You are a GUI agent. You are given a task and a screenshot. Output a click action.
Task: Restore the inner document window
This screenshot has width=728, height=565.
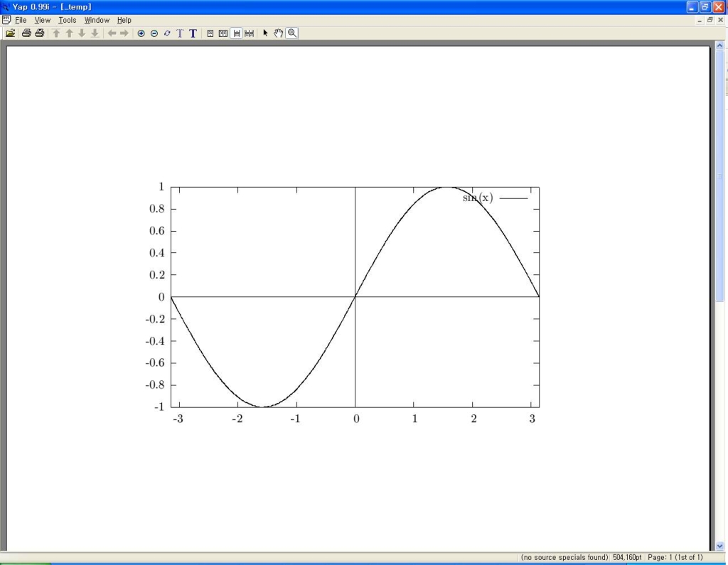click(x=710, y=20)
